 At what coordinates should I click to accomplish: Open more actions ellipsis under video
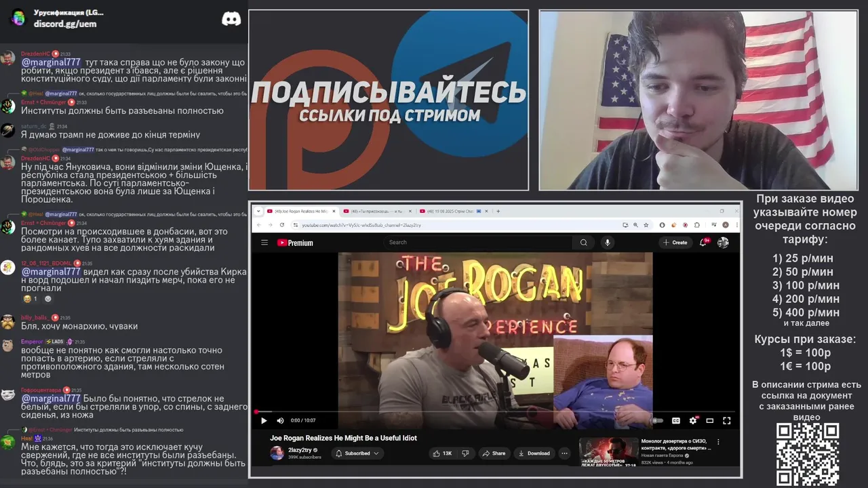pos(564,453)
